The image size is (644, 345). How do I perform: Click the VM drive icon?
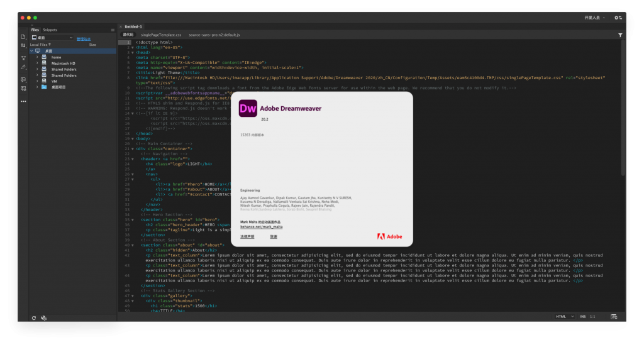coord(44,81)
